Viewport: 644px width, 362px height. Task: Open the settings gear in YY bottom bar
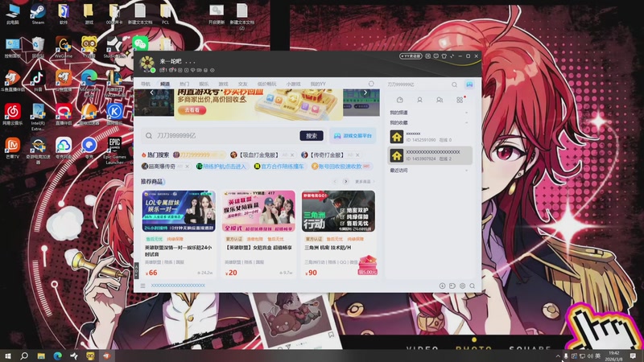point(462,286)
